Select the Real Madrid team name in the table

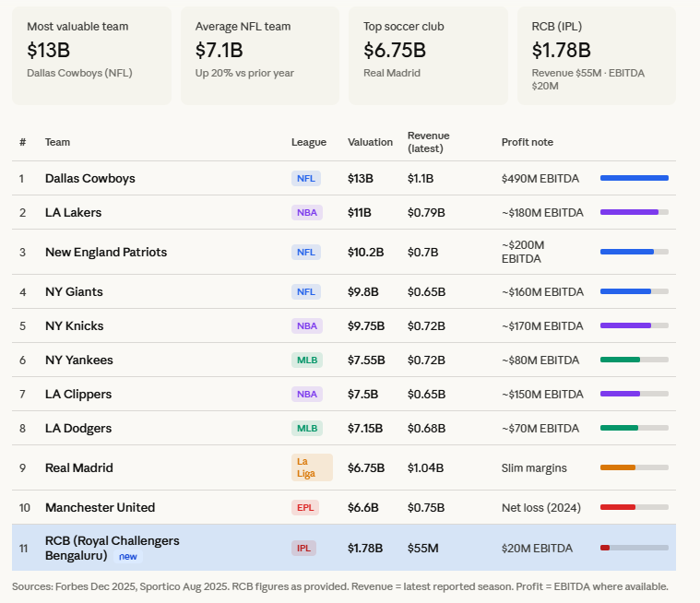point(79,467)
